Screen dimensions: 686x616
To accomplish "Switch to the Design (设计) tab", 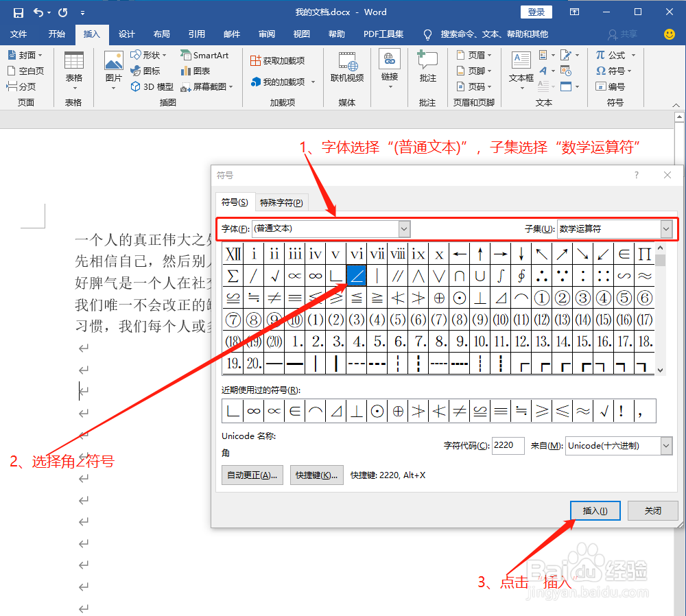I will 127,34.
